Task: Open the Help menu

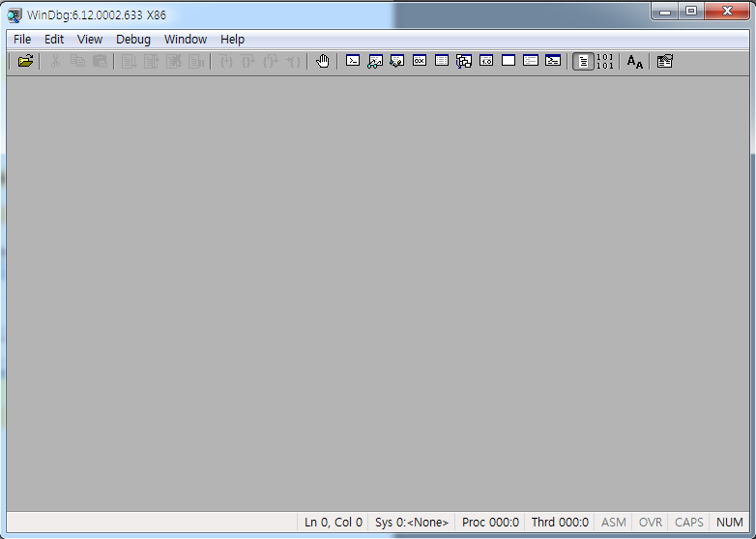Action: pyautogui.click(x=232, y=40)
